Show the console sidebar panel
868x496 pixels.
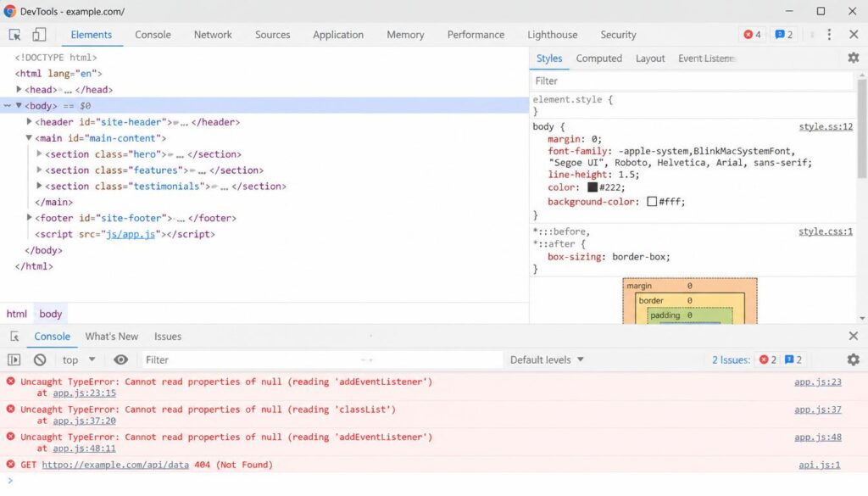tap(14, 359)
